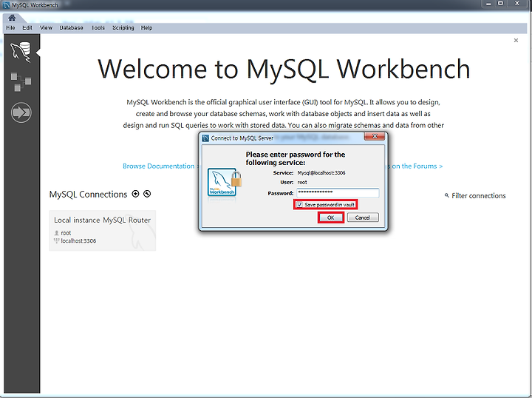Image resolution: width=532 pixels, height=398 pixels.
Task: Select the MySQL connections dolphin sidebar icon
Action: (x=21, y=52)
